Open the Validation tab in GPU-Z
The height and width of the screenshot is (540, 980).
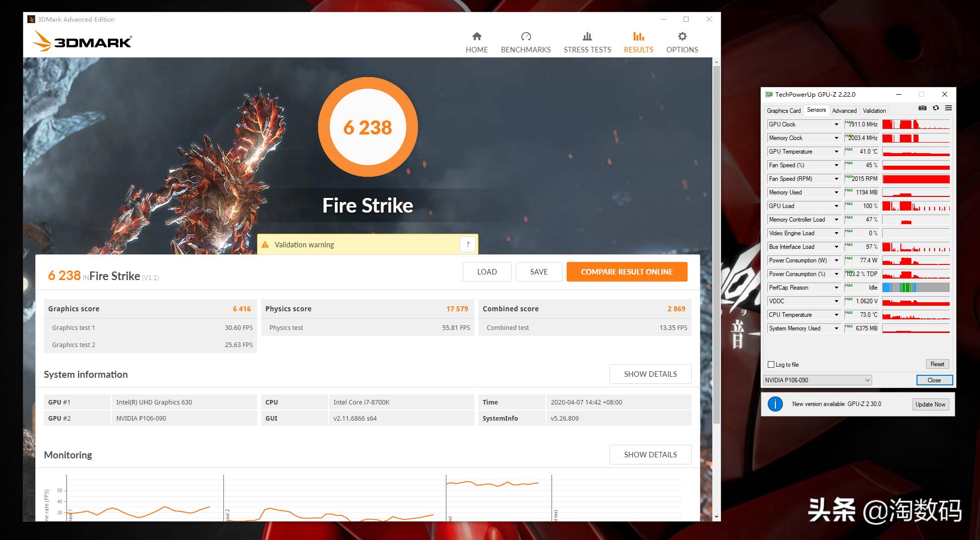pyautogui.click(x=874, y=111)
